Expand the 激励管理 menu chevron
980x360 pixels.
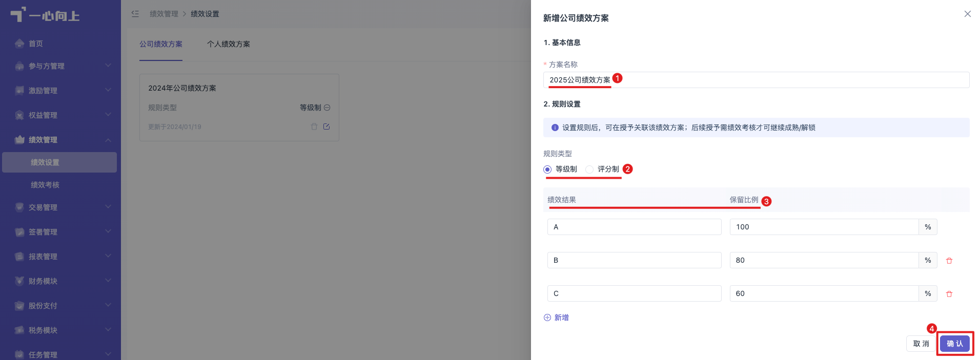[108, 90]
